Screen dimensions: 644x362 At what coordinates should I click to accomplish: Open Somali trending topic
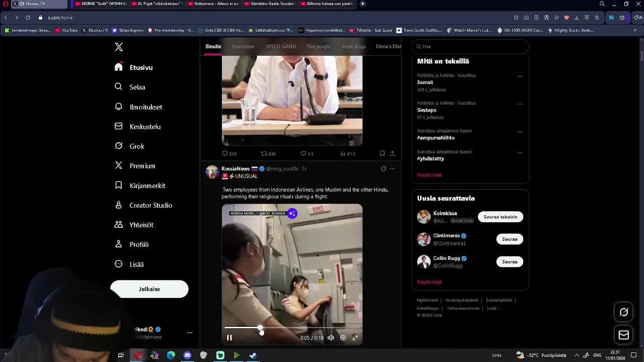(425, 82)
